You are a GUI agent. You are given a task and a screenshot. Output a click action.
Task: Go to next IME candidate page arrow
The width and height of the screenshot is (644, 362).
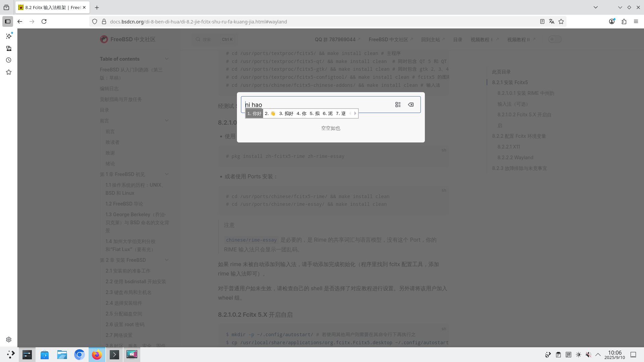pyautogui.click(x=355, y=113)
